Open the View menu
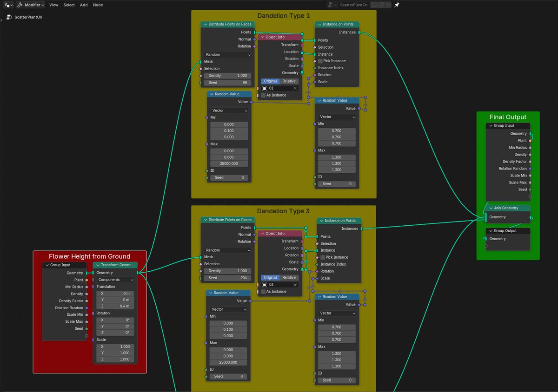The image size is (558, 392). [x=54, y=5]
